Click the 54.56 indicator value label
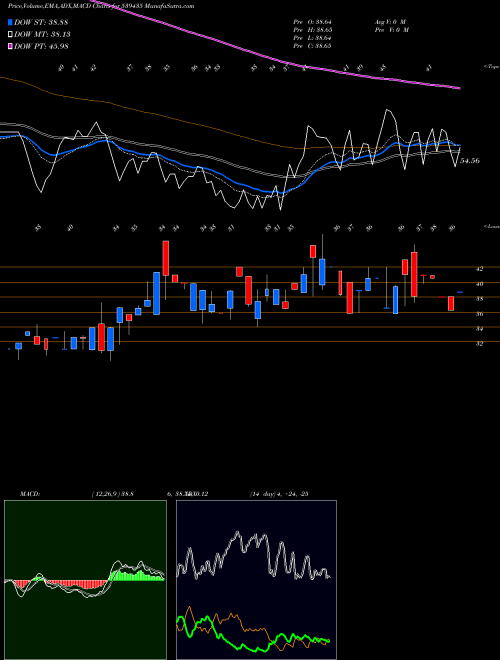500x660 pixels. click(470, 161)
